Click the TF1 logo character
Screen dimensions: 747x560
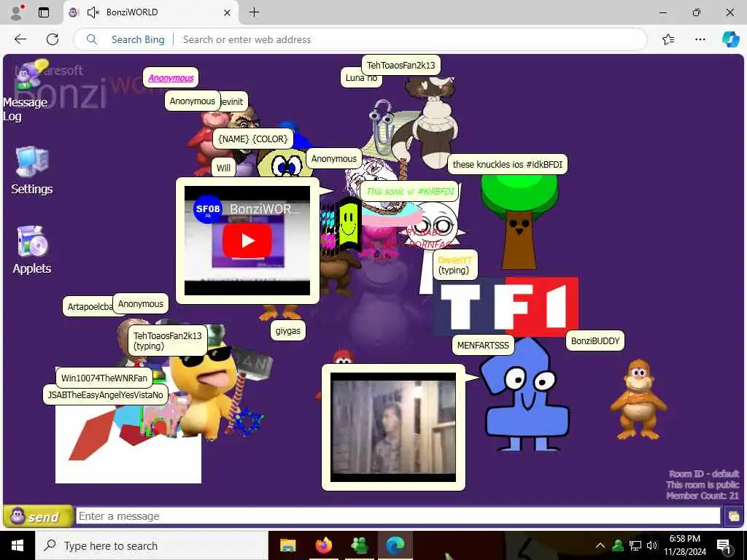(508, 307)
